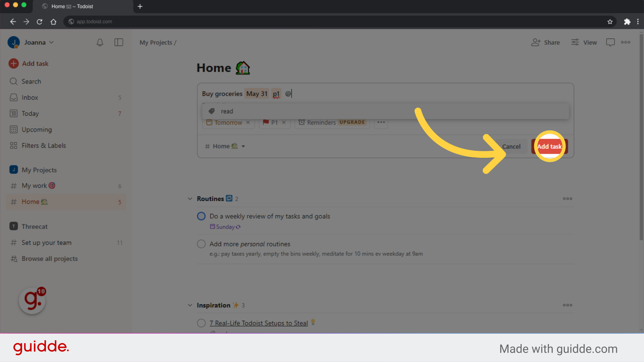Cancel the new task creation

click(x=511, y=146)
